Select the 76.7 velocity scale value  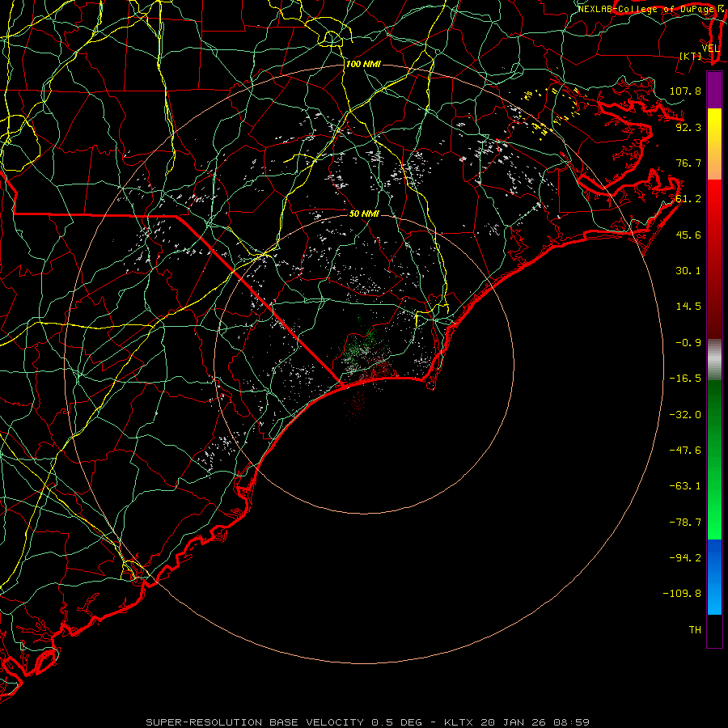coord(688,163)
